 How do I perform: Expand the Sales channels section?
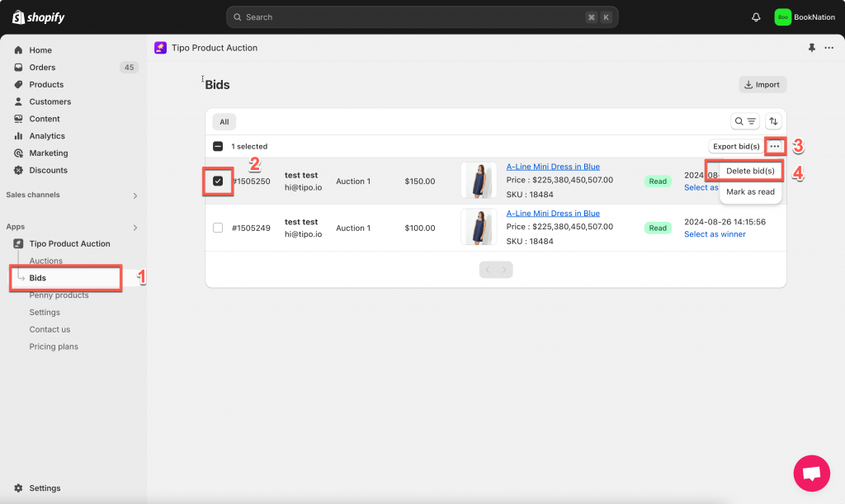pos(135,195)
